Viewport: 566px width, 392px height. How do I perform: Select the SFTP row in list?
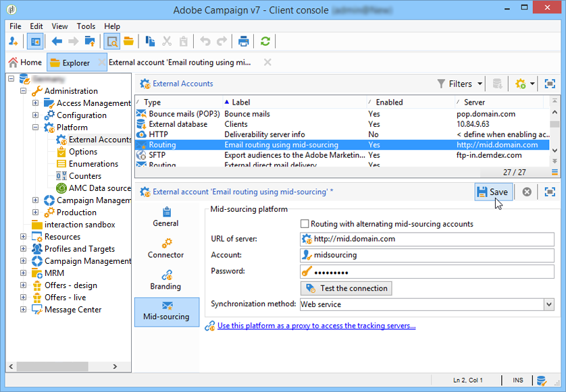[x=342, y=155]
